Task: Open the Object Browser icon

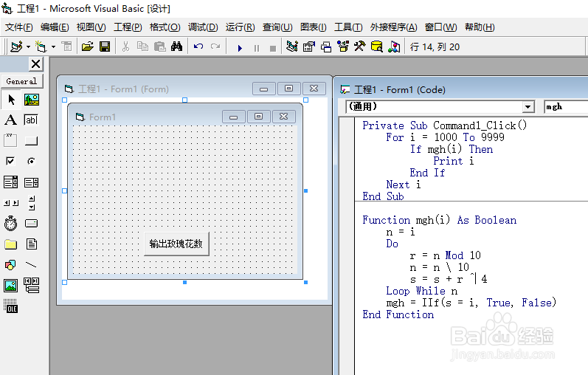Action: [x=343, y=47]
